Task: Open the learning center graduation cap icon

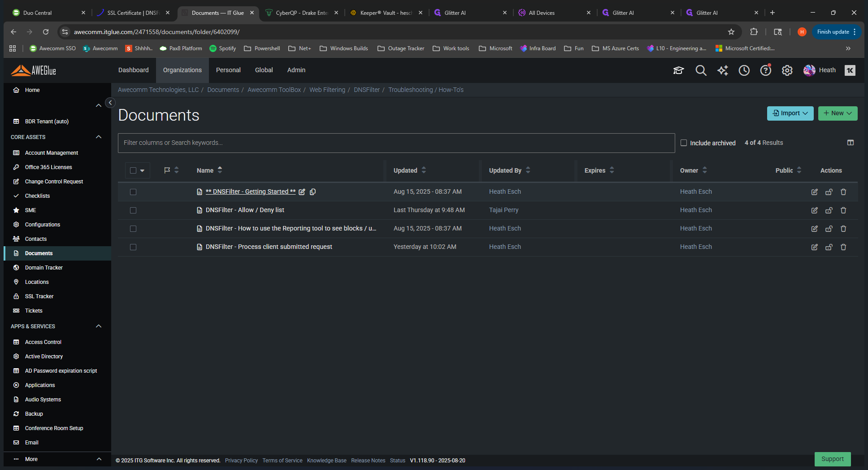Action: pos(678,70)
